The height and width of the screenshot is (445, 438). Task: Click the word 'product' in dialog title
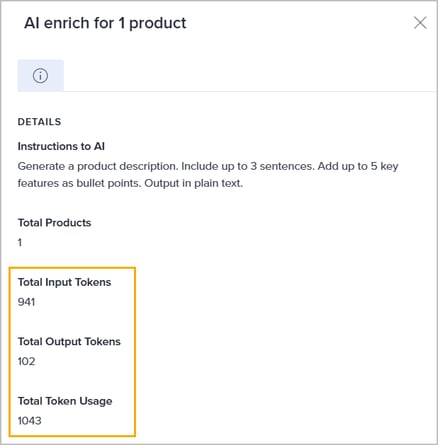click(158, 24)
